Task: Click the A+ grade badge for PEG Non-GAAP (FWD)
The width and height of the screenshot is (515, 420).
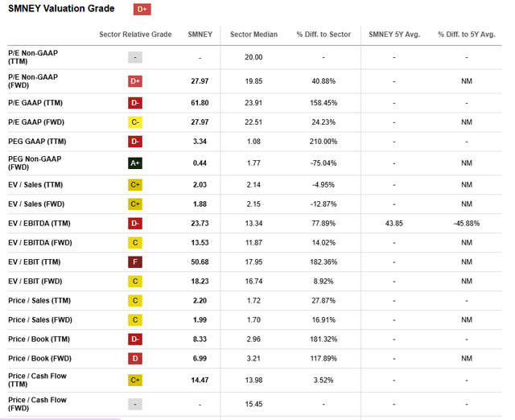Action: 135,163
